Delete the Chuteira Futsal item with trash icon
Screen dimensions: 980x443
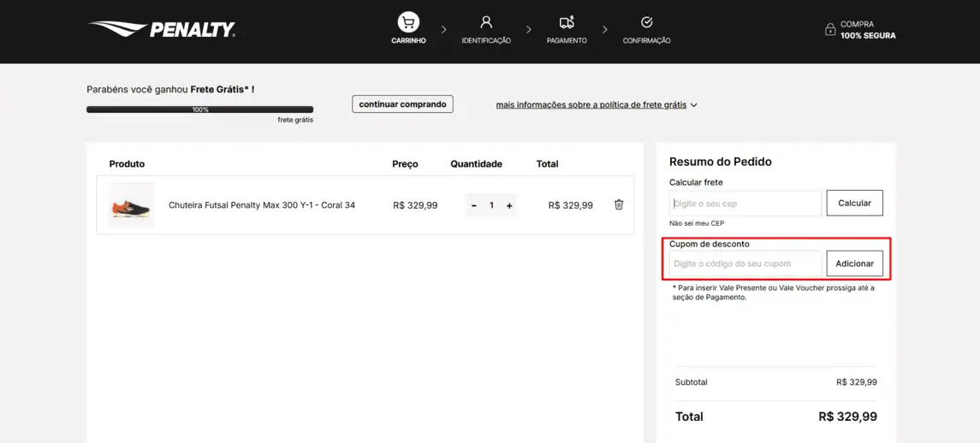[x=619, y=204]
